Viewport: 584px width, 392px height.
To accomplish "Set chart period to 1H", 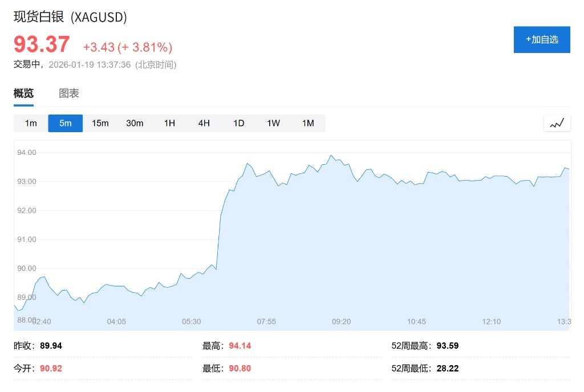I will click(x=169, y=123).
